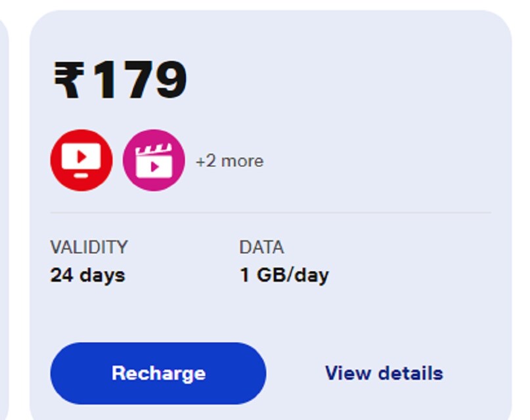Click the ₹179 plan price heading
Image resolution: width=530 pixels, height=420 pixels.
pos(120,81)
